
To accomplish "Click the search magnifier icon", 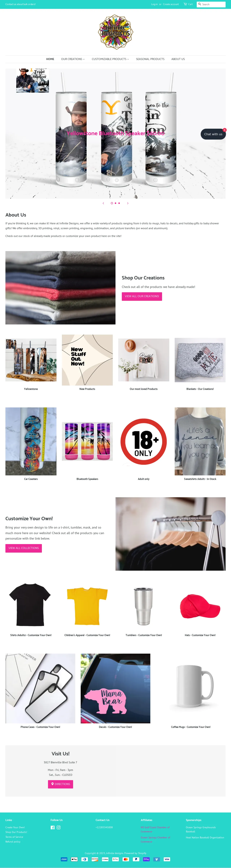I will coord(199,4).
